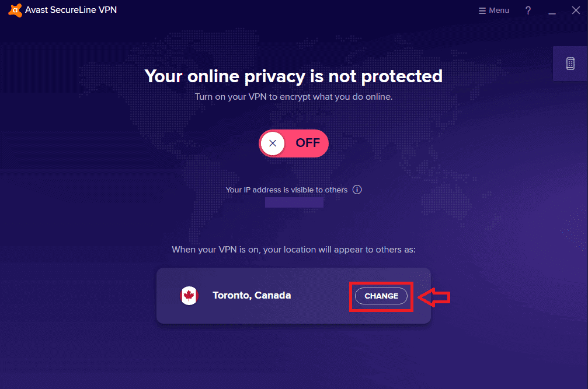
Task: Click the Canadian flag icon
Action: click(x=189, y=296)
